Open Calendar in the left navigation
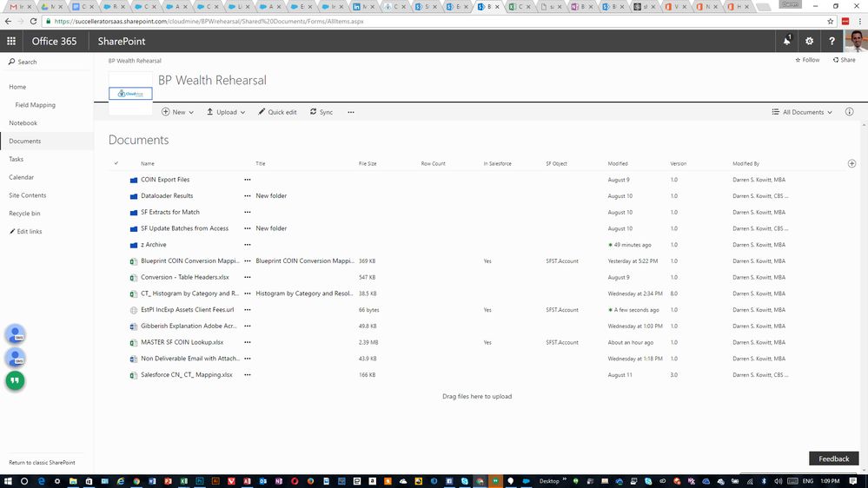868x488 pixels. (21, 177)
